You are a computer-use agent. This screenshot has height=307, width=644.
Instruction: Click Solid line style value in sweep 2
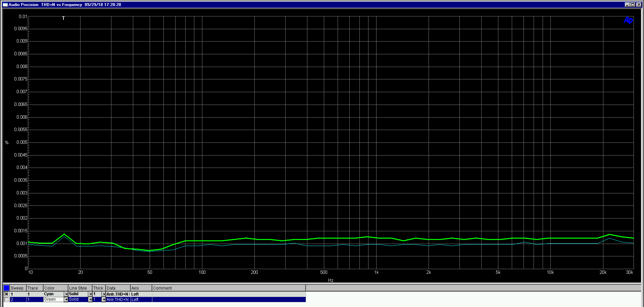pyautogui.click(x=78, y=299)
